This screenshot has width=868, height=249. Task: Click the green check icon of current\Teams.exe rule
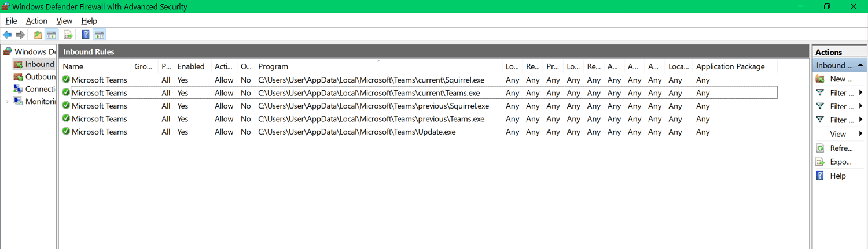click(x=66, y=92)
